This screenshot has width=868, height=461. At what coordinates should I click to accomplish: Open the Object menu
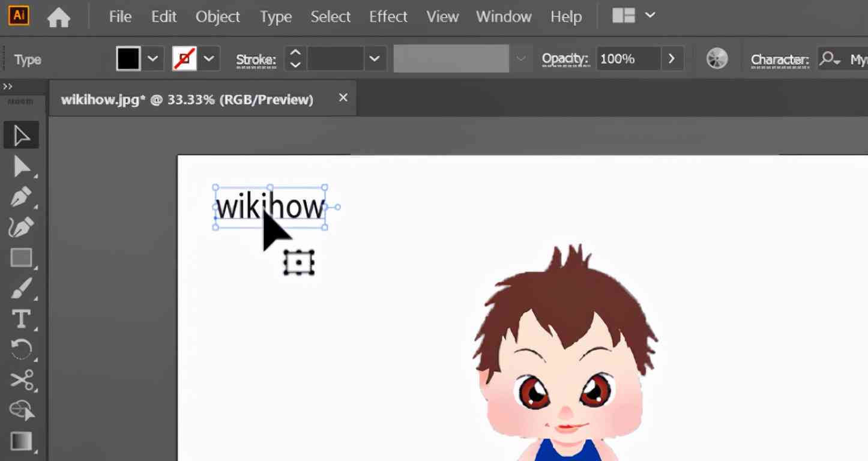click(x=217, y=17)
